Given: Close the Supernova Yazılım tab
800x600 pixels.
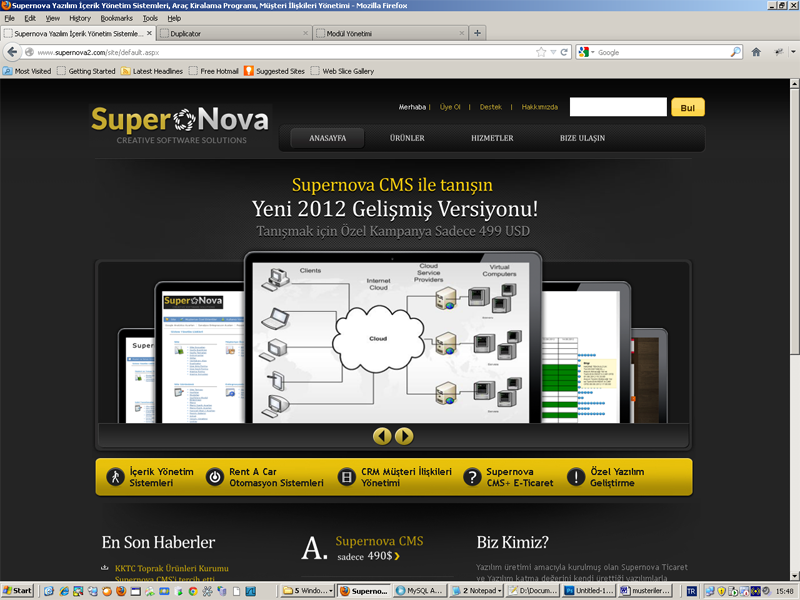Looking at the screenshot, I should [149, 33].
